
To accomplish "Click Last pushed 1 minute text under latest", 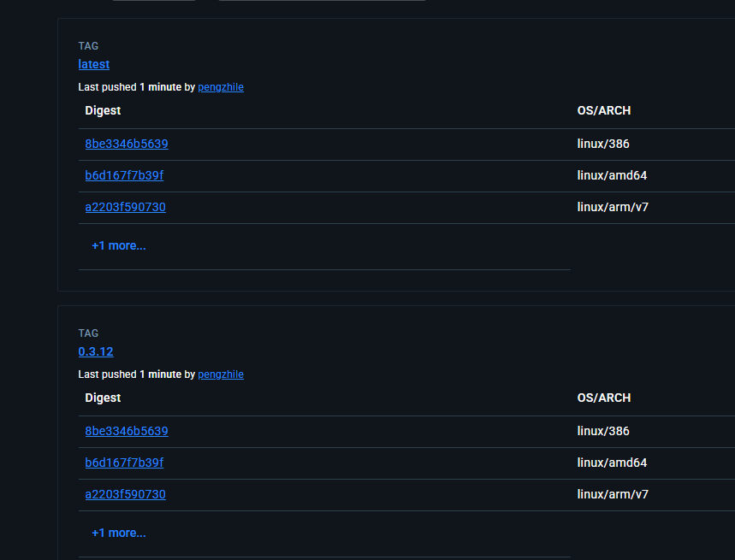I will click(130, 87).
